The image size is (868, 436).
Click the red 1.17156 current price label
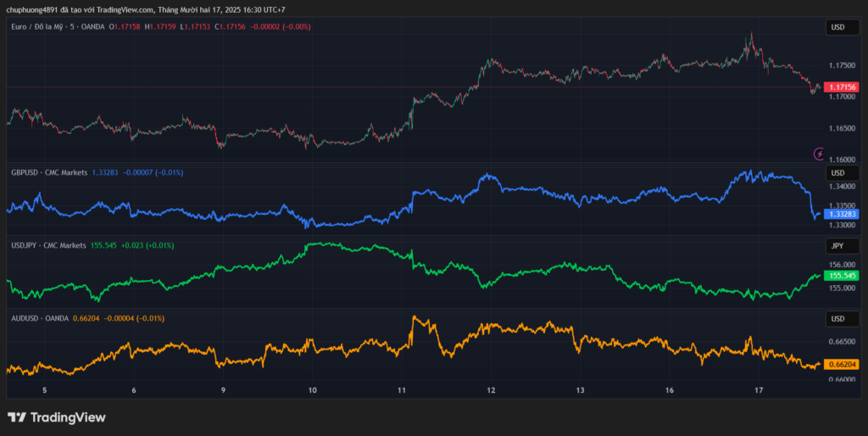pos(842,87)
